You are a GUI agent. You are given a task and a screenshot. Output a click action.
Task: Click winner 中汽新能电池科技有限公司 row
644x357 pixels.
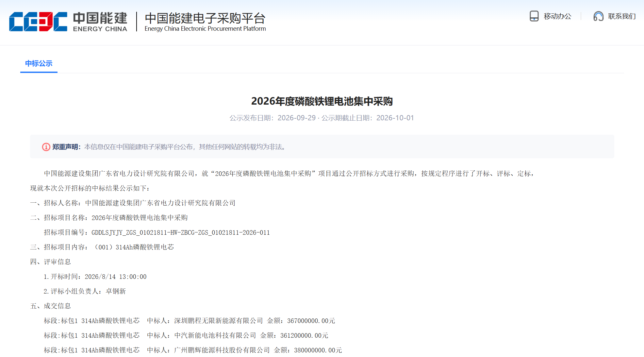[x=186, y=335]
